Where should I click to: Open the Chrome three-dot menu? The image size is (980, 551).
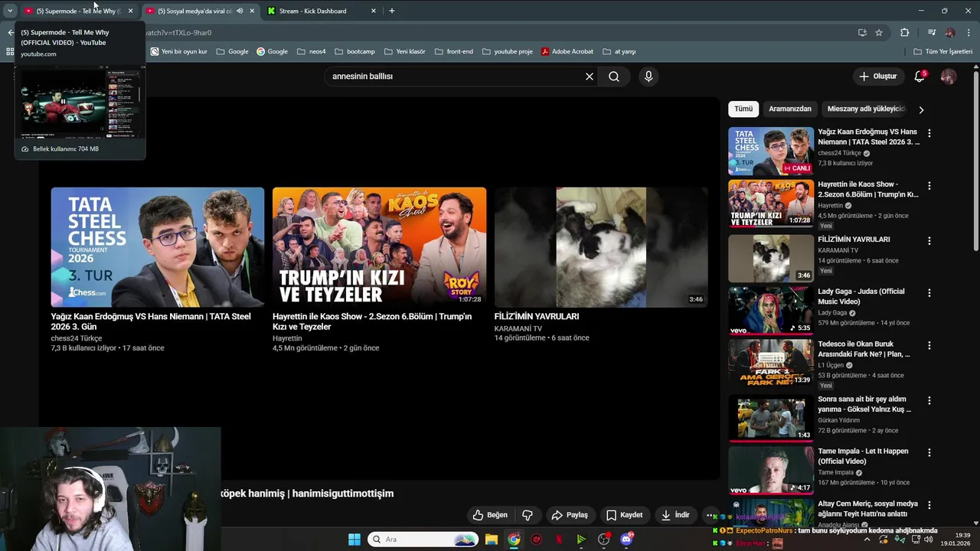tap(969, 33)
